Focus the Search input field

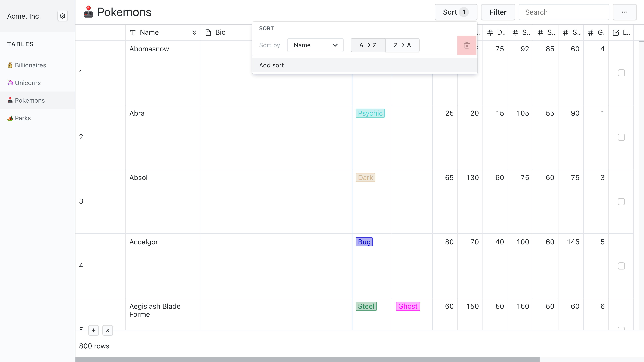pyautogui.click(x=563, y=12)
